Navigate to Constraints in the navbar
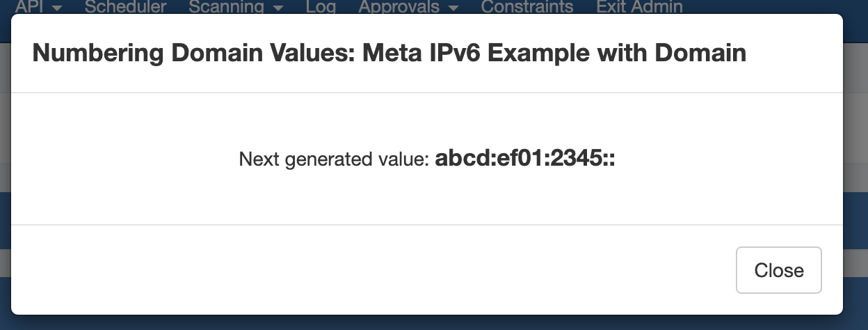 point(527,7)
